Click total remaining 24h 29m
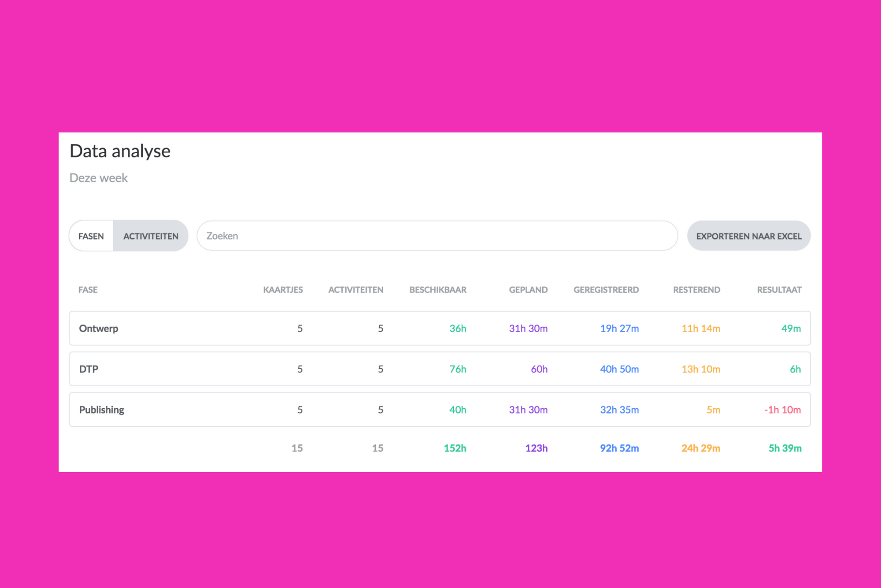The width and height of the screenshot is (881, 588). click(701, 448)
